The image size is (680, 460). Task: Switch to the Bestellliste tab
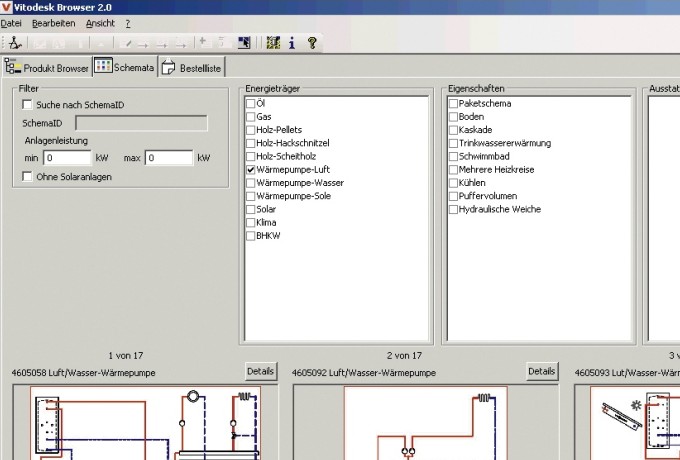[192, 68]
